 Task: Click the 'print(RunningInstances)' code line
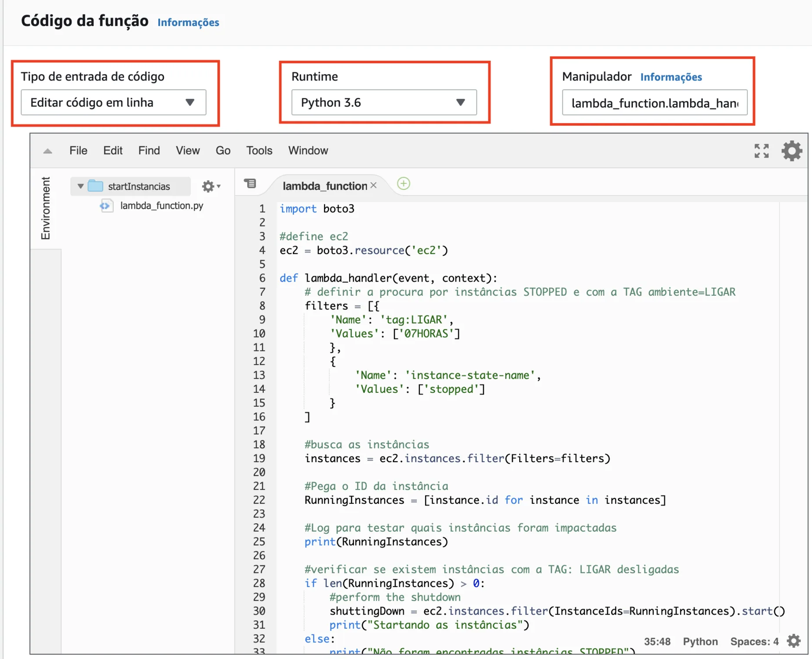376,542
